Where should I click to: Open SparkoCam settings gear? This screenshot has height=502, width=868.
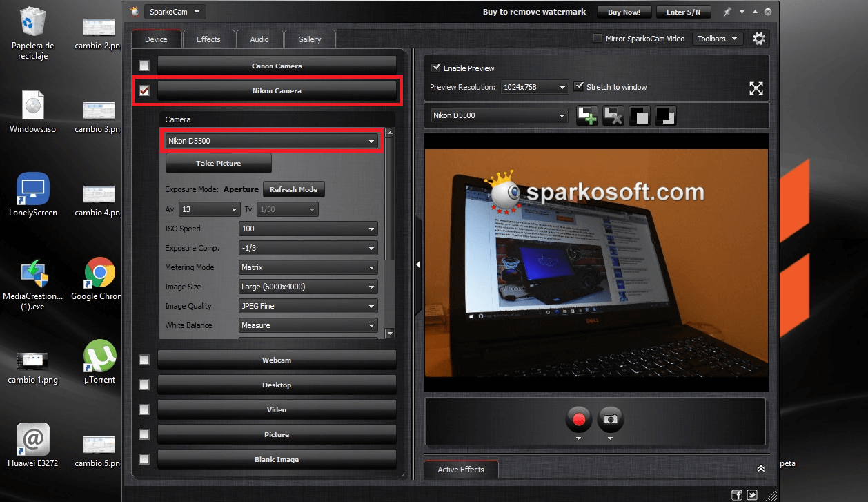[759, 39]
